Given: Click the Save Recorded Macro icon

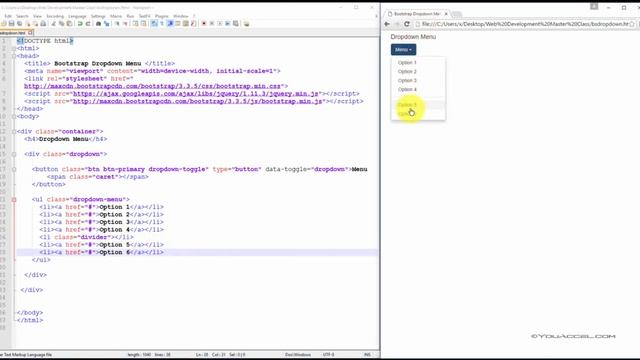Looking at the screenshot, I should click(236, 24).
